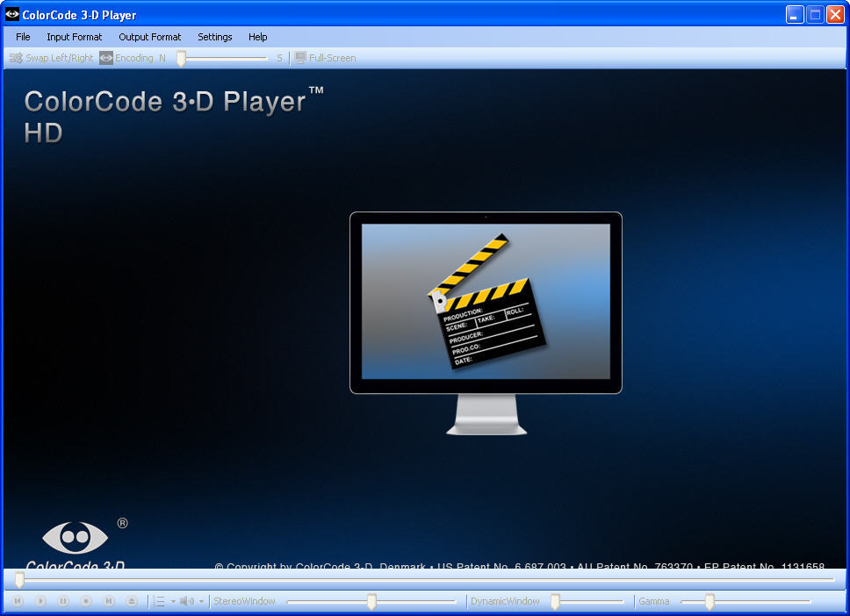Click the DynamicWindow slider handle
850x616 pixels.
click(x=555, y=601)
